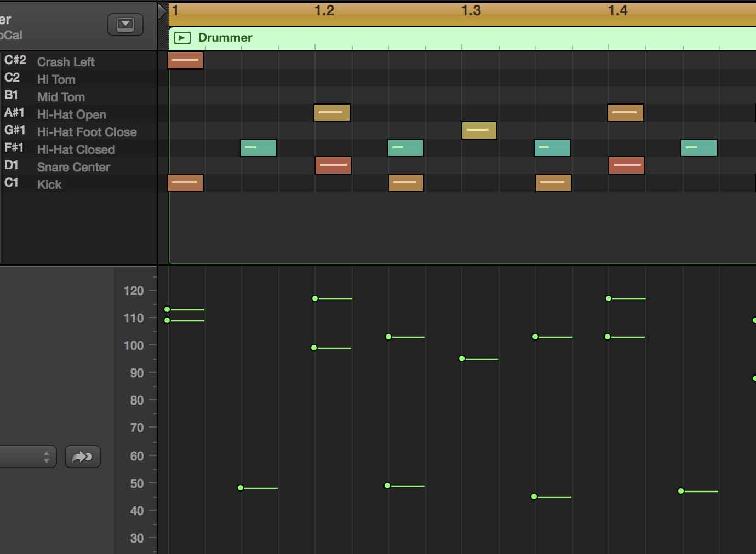Screen dimensions: 756x554
Task: Click the lower velocity point at bar 1
Action: click(x=167, y=320)
